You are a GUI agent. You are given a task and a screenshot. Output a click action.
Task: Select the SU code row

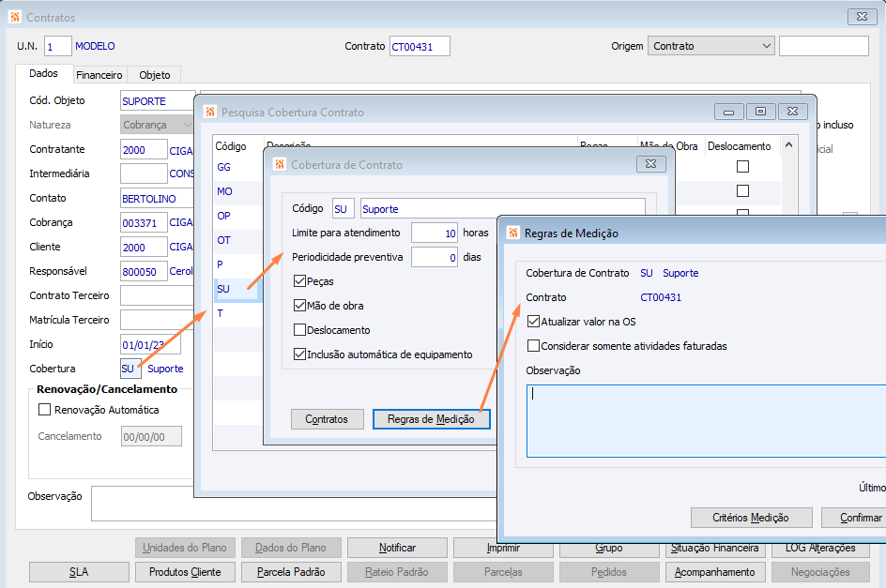(x=237, y=289)
